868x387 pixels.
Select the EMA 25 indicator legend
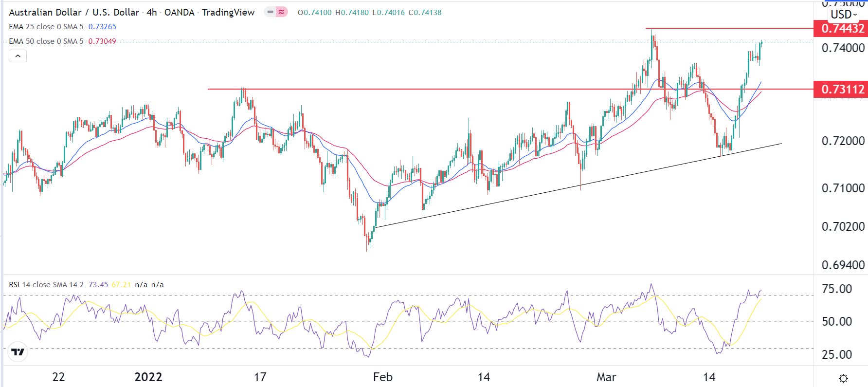(x=46, y=27)
